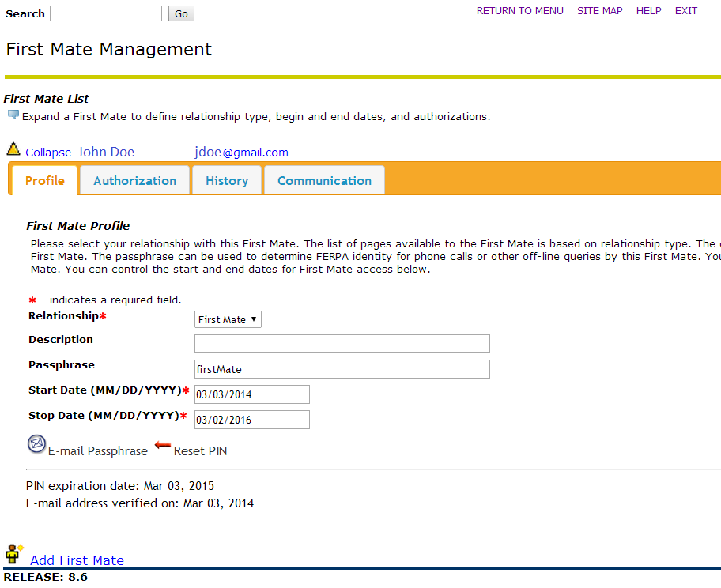Viewport: 721px width, 588px height.
Task: Select the Profile tab
Action: tap(45, 181)
